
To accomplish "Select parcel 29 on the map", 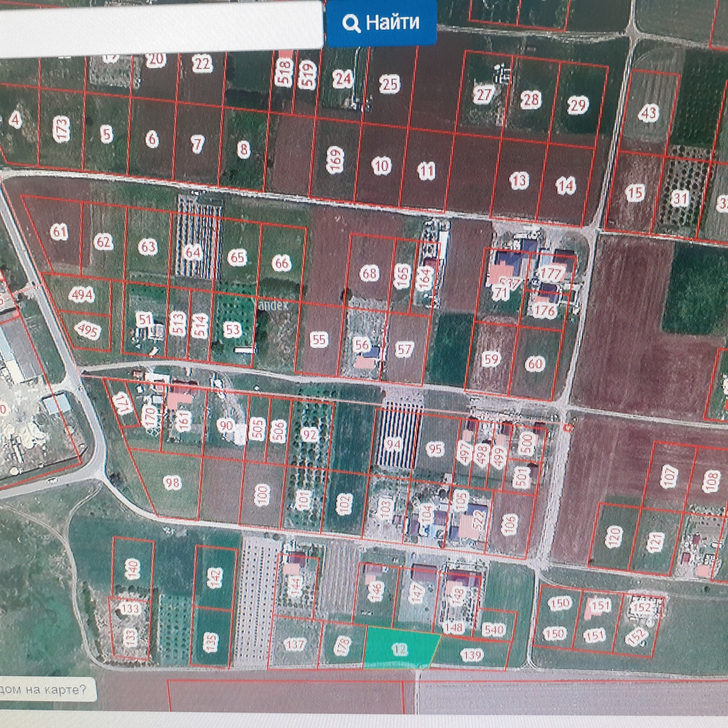I will pyautogui.click(x=578, y=105).
